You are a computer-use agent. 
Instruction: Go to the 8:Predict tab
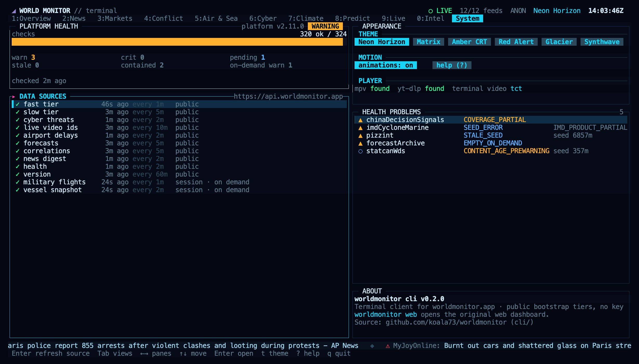352,18
